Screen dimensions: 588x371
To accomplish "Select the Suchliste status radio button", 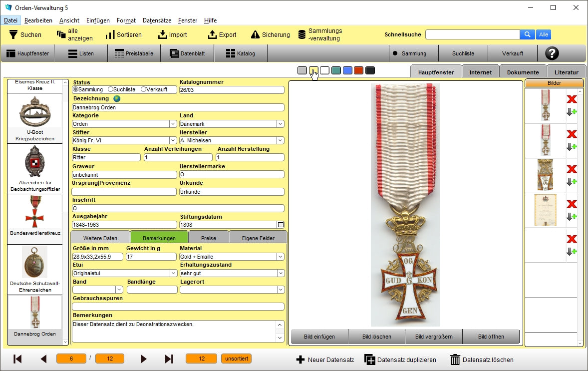I will [110, 89].
